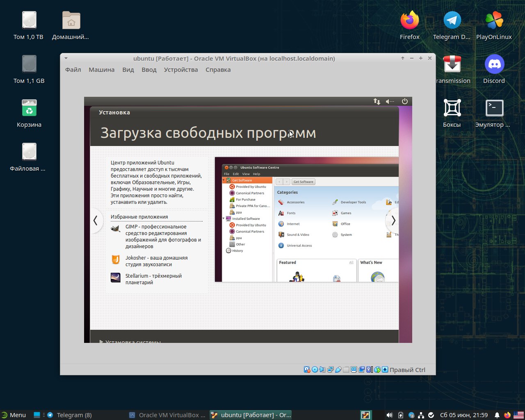Viewport: 525px width, 420px height.
Task: Open the network connections tray icon
Action: [421, 415]
